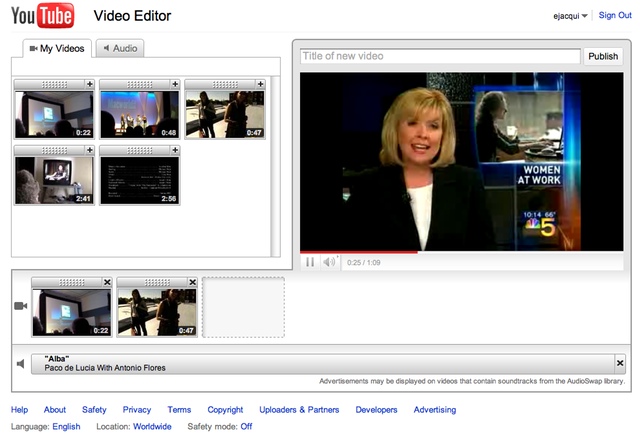Toggle Safety mode Off link

(x=246, y=427)
